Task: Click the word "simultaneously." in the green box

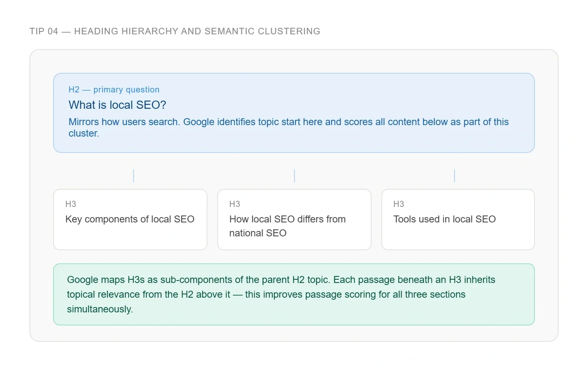Action: click(x=100, y=309)
